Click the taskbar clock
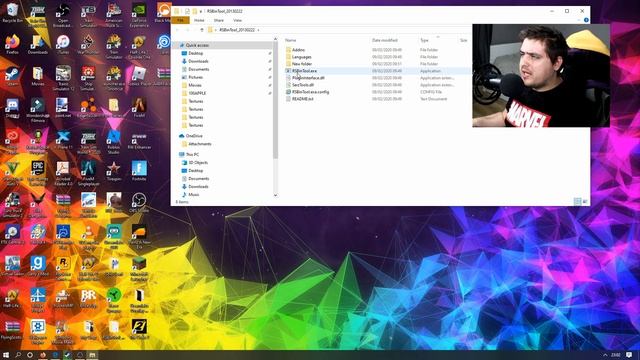Screen dimensions: 640x360 pyautogui.click(x=616, y=355)
